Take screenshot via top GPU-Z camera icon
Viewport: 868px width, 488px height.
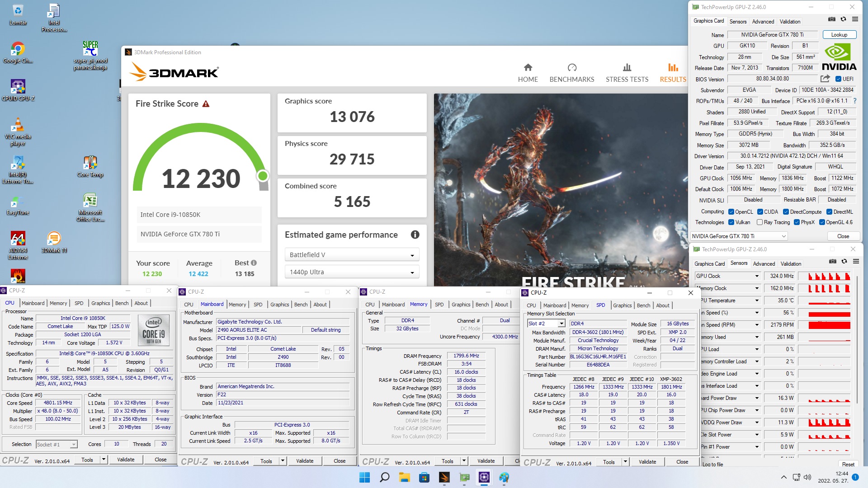pos(831,19)
